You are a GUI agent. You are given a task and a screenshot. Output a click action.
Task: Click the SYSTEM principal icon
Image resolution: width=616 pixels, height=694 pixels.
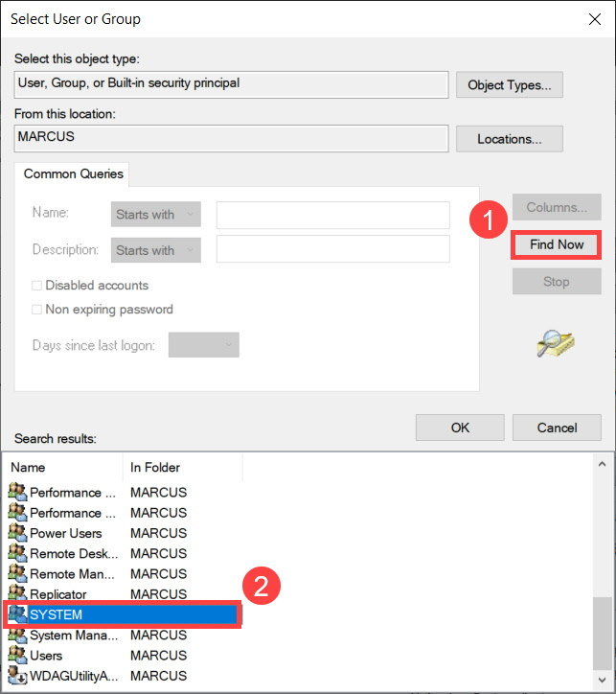pos(18,614)
